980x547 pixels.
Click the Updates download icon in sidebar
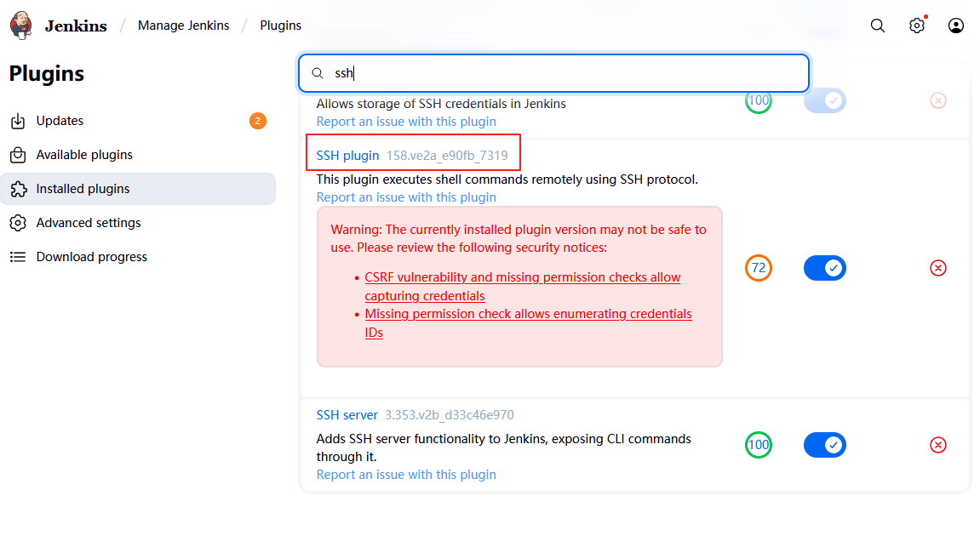(18, 121)
